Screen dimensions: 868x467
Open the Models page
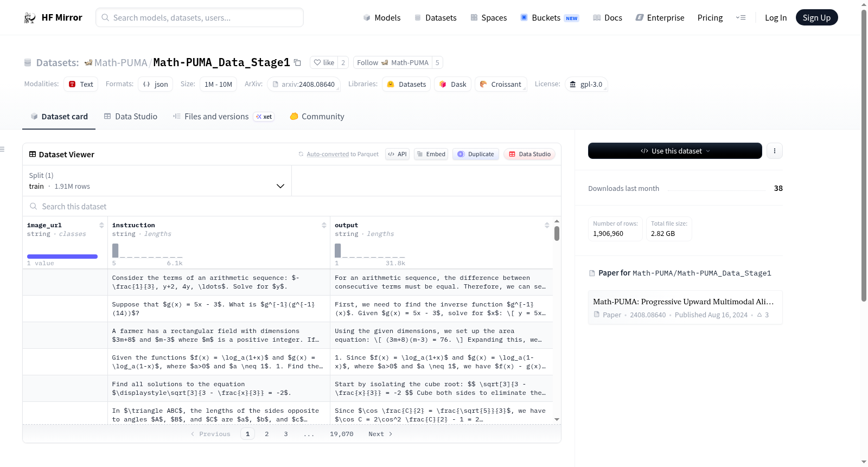coord(382,18)
